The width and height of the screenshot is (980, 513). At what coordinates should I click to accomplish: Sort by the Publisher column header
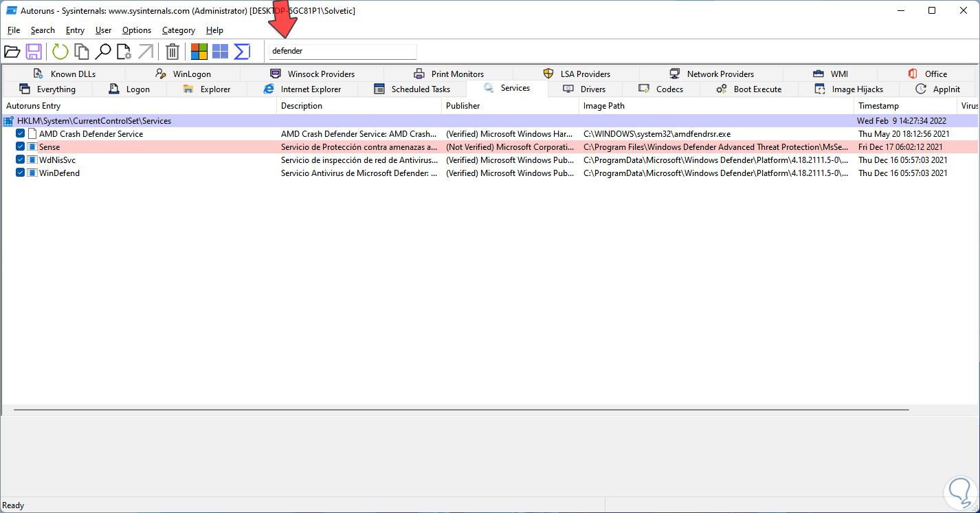tap(511, 106)
